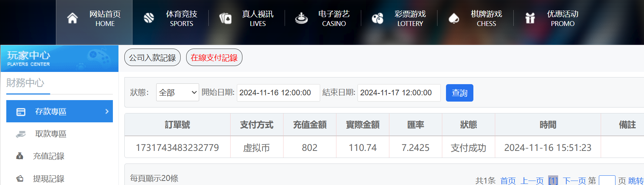The image size is (644, 185).
Task: Open the 彩票游戏 LOTTERY menu
Action: [399, 18]
